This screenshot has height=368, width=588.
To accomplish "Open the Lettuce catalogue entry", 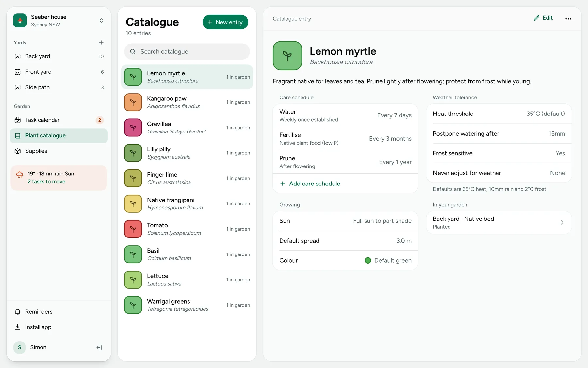I will pos(187,280).
